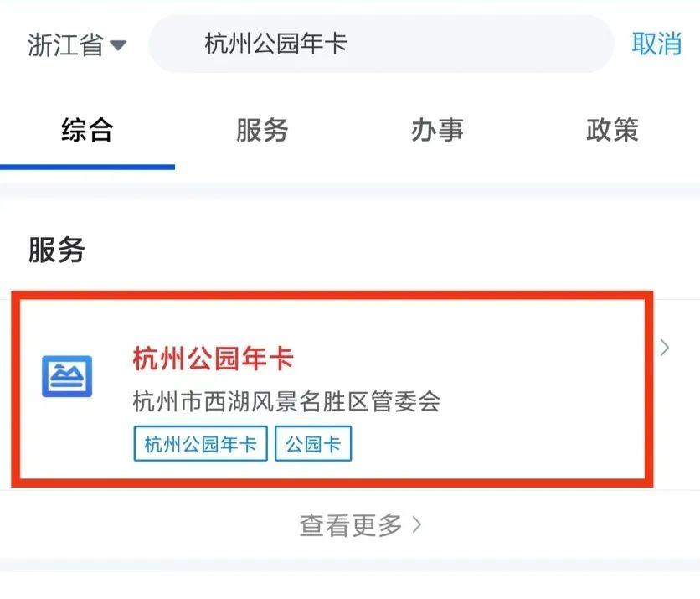Tap the 取消 cancel button
The image size is (700, 599).
point(656,44)
